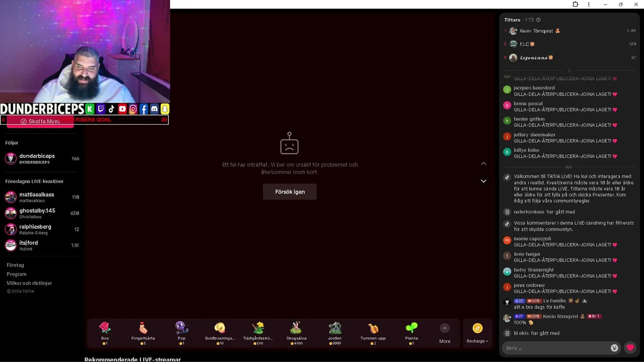Click bruna pascal avatar in chat

(x=507, y=106)
